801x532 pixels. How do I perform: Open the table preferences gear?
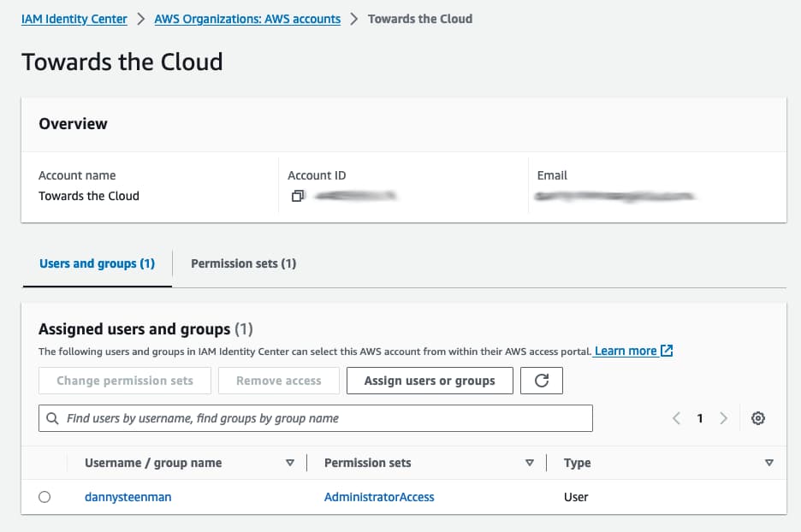point(758,417)
